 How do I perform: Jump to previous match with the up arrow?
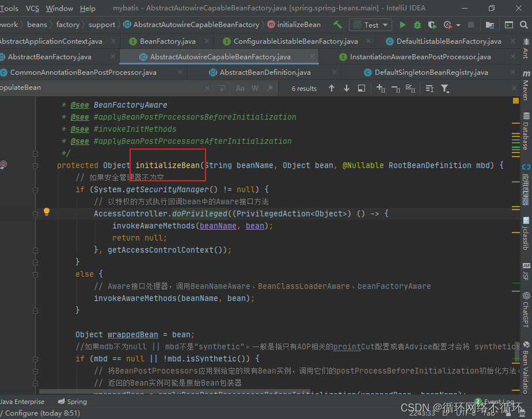coord(332,88)
